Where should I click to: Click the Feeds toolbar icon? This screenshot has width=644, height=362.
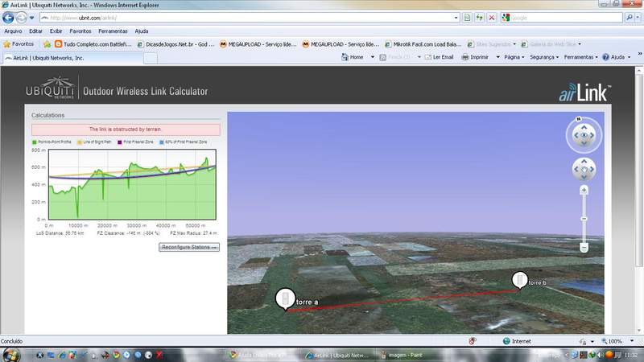383,57
